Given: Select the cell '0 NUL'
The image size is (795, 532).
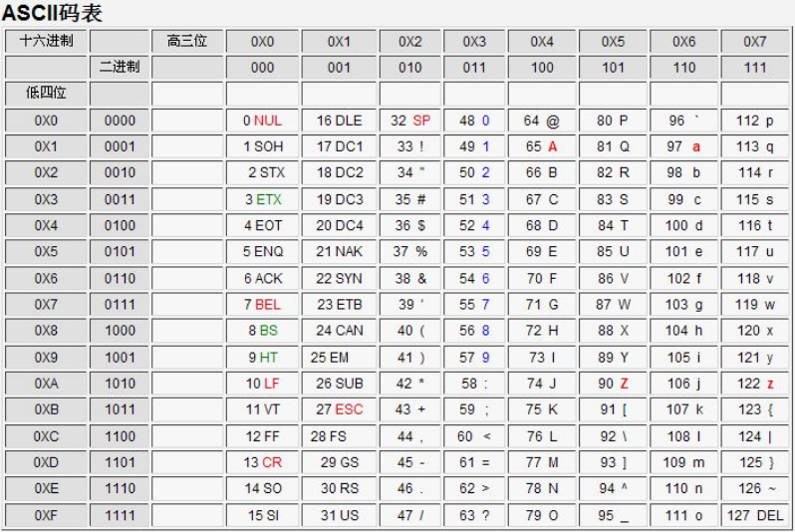Looking at the screenshot, I should [262, 121].
